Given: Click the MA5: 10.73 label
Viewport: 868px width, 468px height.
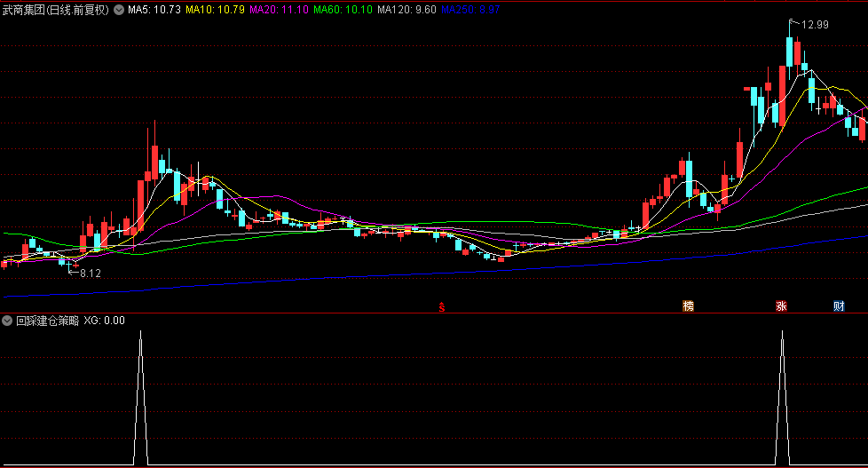Looking at the screenshot, I should [x=154, y=10].
